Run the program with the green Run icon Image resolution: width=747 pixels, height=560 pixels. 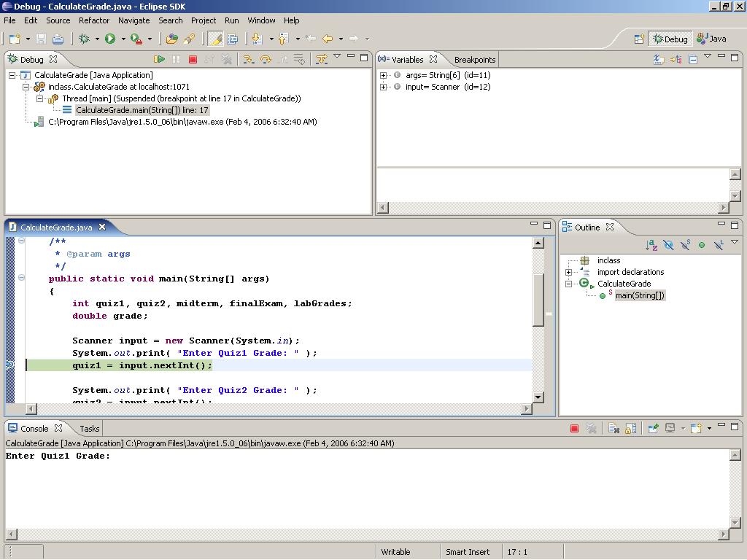point(109,39)
